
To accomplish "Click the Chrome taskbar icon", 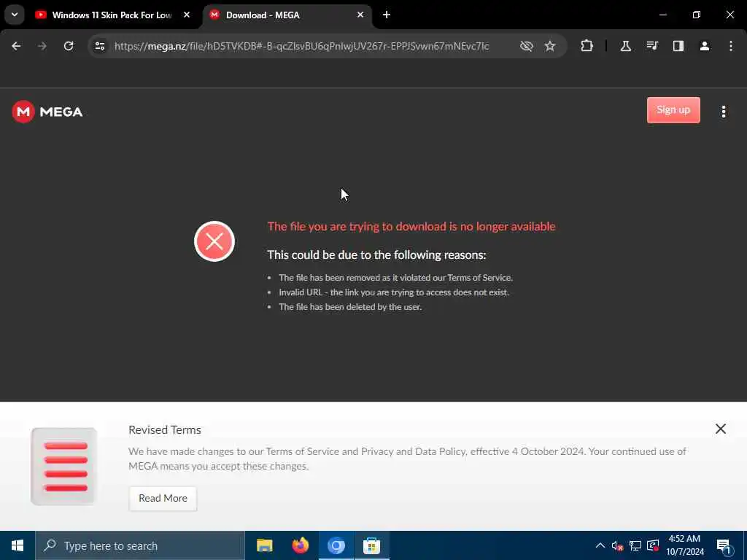I will pos(336,545).
